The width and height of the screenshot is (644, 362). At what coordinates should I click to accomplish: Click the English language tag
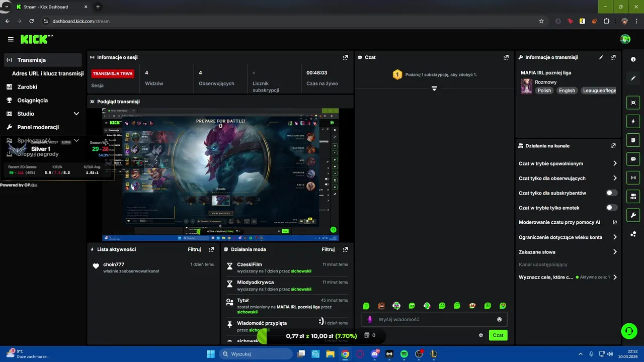(x=567, y=90)
